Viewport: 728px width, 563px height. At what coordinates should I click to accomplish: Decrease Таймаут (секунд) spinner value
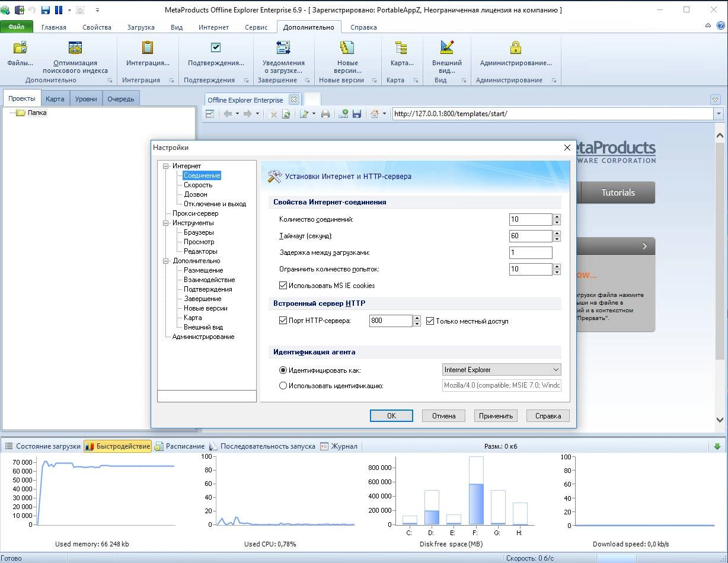[557, 239]
